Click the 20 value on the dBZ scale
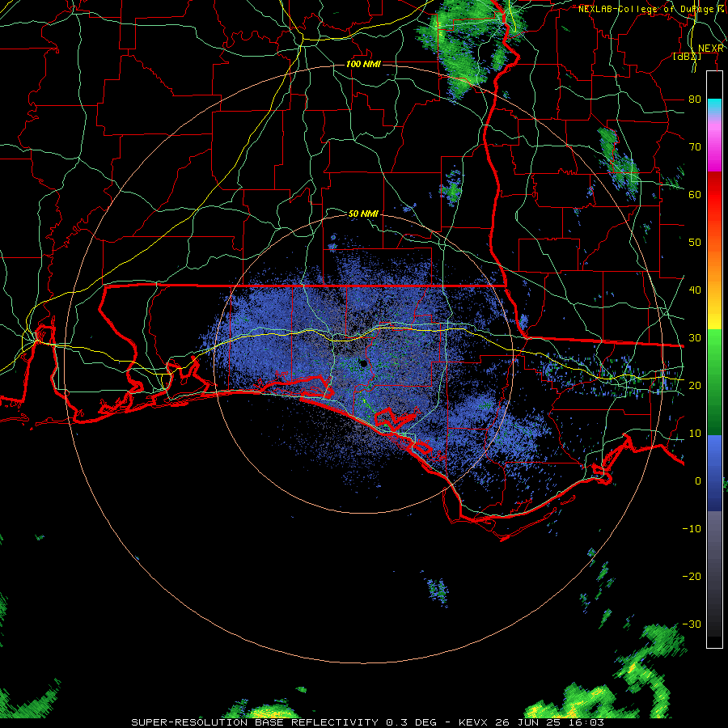The image size is (728, 728). [x=695, y=385]
